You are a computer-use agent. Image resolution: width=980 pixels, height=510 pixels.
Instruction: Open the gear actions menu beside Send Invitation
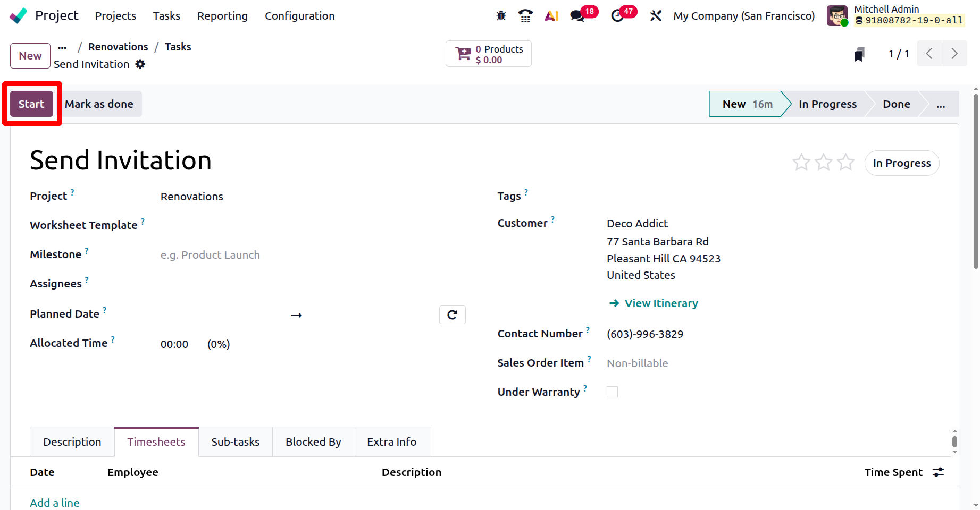coord(140,64)
